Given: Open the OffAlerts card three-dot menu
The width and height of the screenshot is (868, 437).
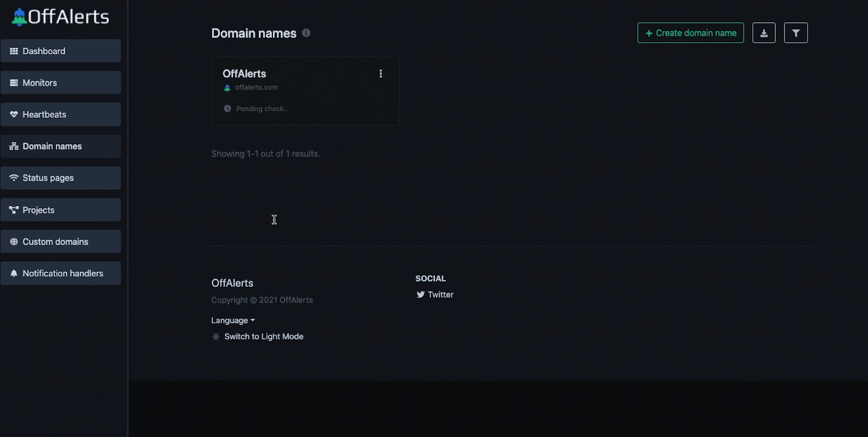Looking at the screenshot, I should [x=381, y=74].
